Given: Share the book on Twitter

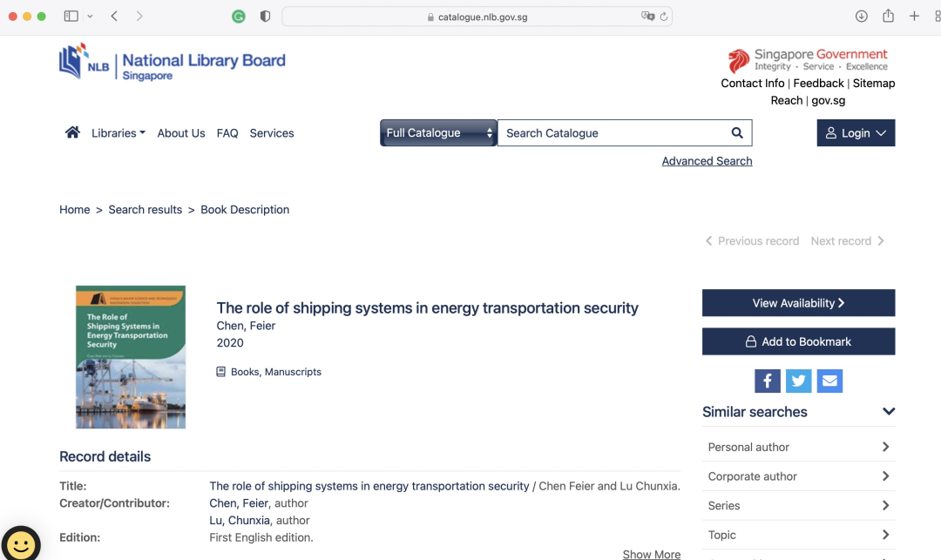Looking at the screenshot, I should click(x=798, y=381).
